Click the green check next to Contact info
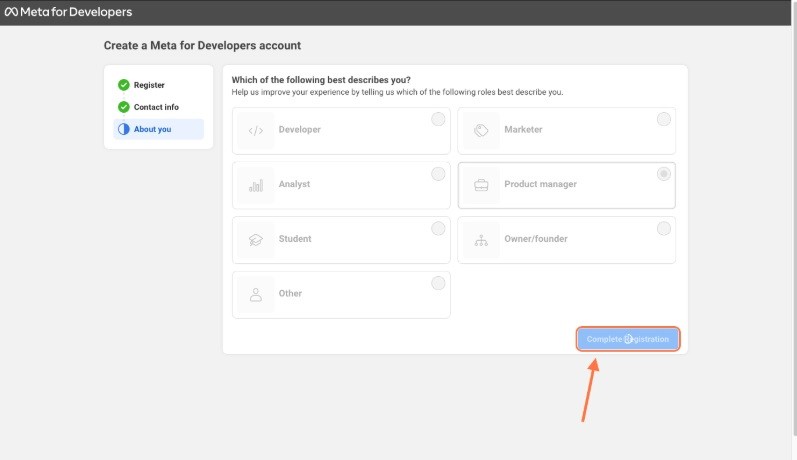 (124, 107)
